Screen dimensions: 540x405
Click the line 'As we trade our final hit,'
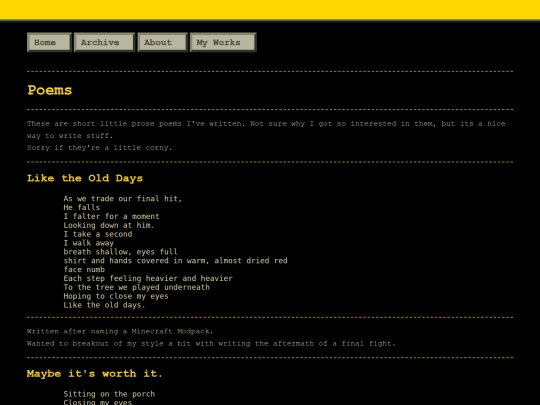pyautogui.click(x=123, y=199)
